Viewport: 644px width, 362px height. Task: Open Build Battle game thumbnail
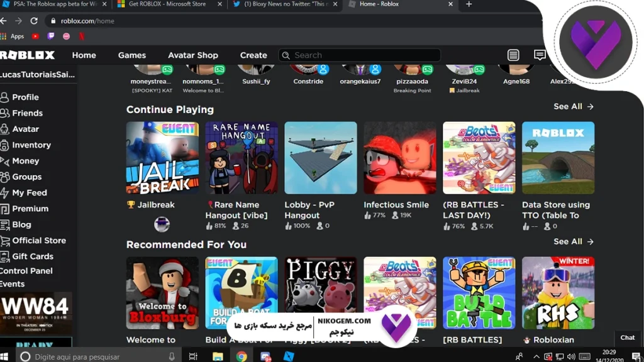pyautogui.click(x=479, y=293)
